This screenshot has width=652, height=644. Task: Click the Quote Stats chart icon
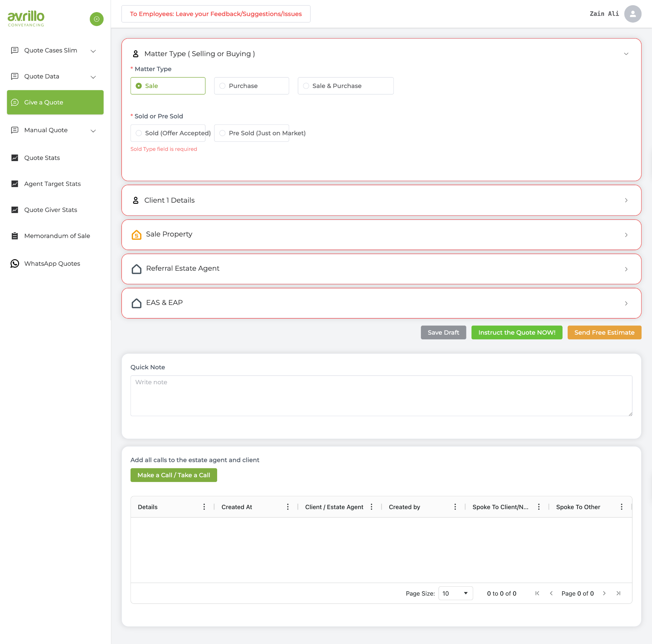pyautogui.click(x=15, y=158)
